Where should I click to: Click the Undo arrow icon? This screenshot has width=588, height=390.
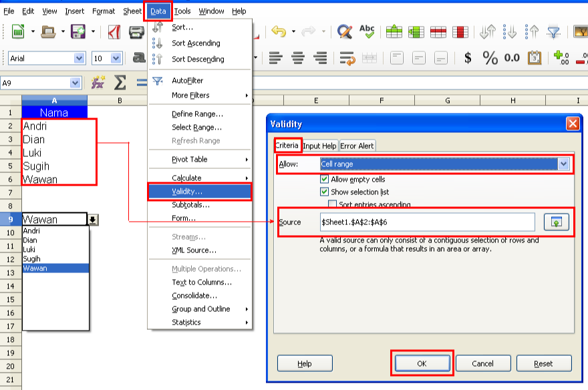(279, 31)
